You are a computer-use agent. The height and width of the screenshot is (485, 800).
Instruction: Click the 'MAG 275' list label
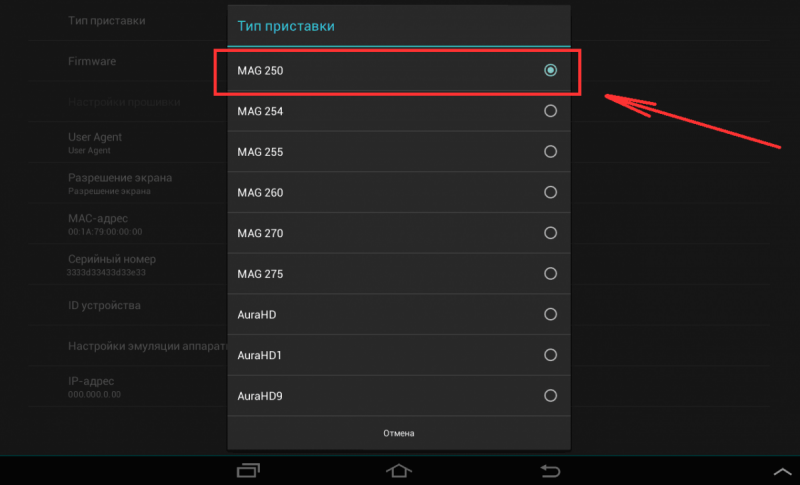pos(260,274)
